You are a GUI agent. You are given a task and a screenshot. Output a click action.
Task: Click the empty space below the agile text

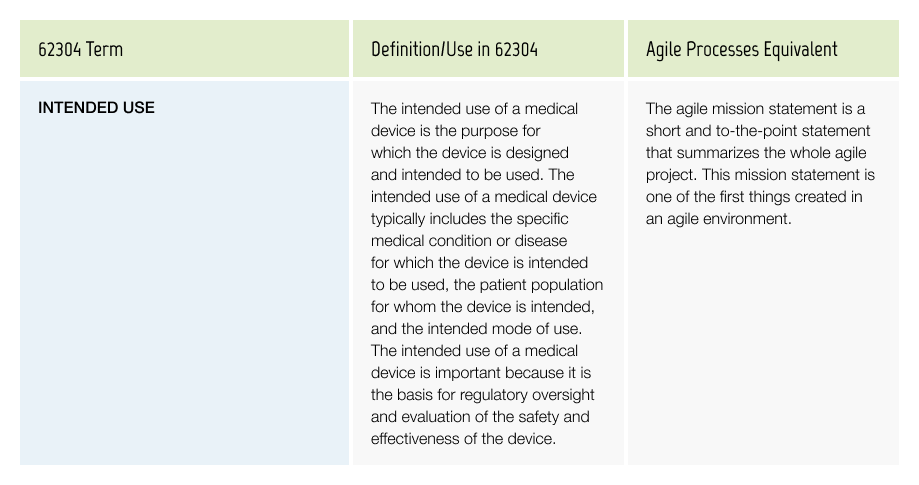(763, 346)
